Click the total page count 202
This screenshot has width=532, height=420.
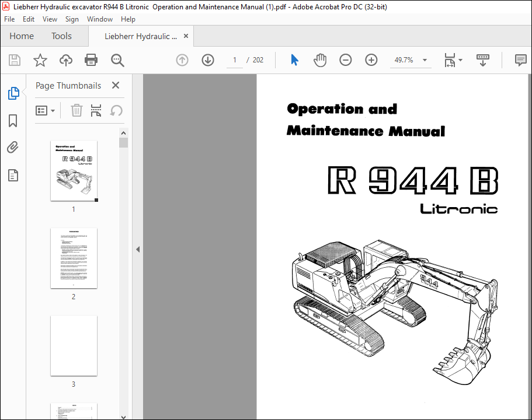pyautogui.click(x=258, y=60)
